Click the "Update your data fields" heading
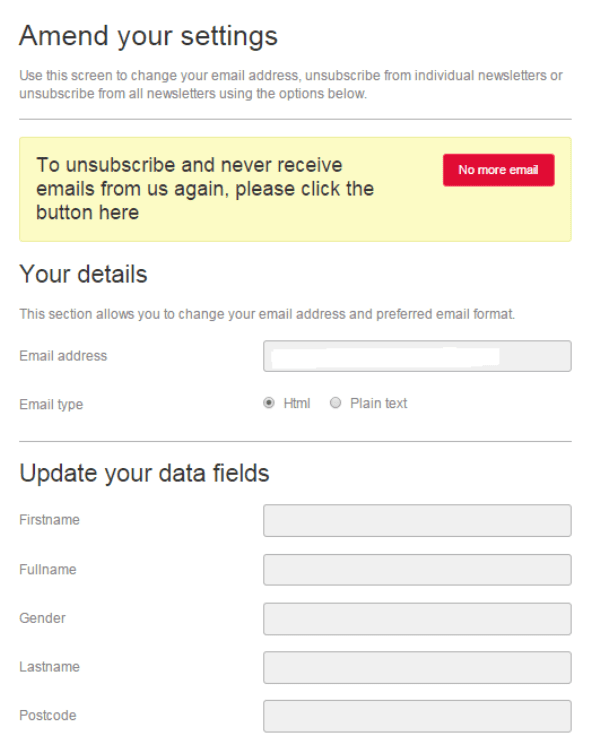This screenshot has height=744, width=600. pos(144,473)
